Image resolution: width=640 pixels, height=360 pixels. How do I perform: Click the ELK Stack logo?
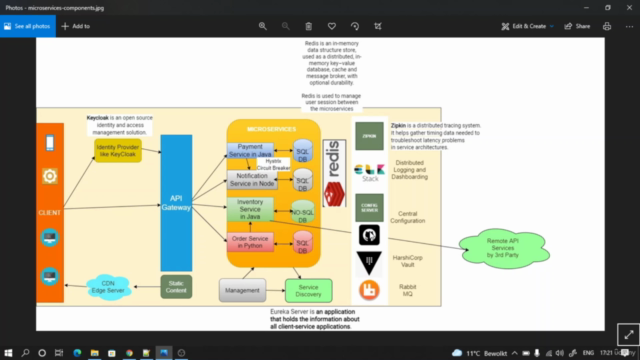[369, 172]
